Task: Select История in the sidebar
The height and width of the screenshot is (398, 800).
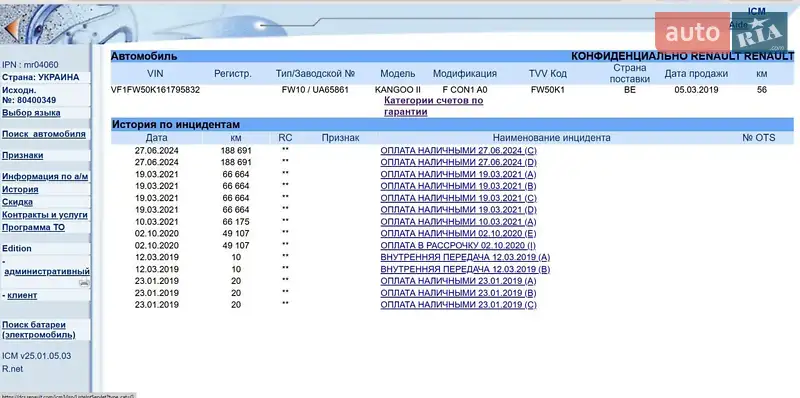Action: point(20,189)
